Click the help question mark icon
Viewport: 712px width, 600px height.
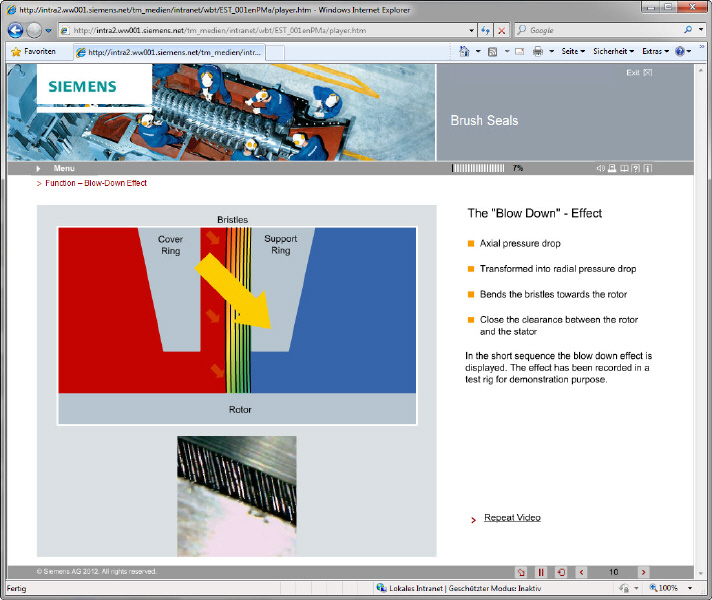(x=636, y=168)
